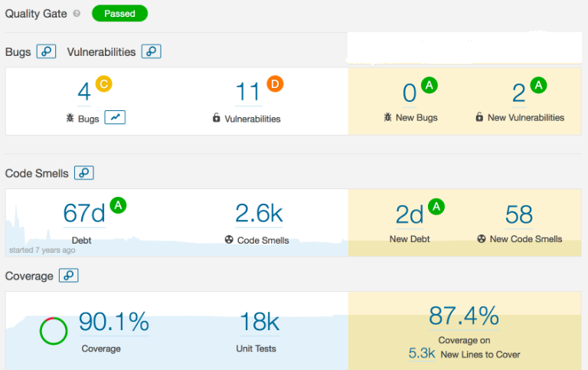The image size is (588, 370).
Task: Click the green A rating beside 67d Debt
Action: pyautogui.click(x=117, y=205)
